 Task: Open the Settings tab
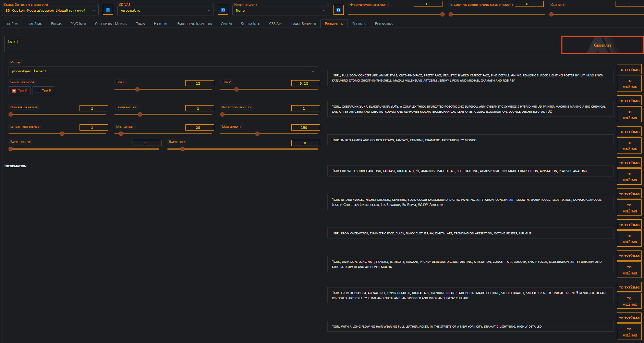[x=359, y=24]
